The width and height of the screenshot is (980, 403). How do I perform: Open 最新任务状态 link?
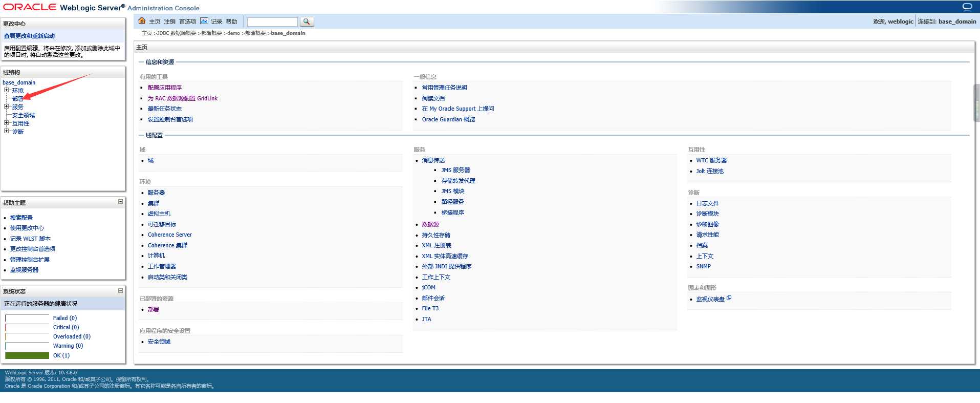coord(165,109)
